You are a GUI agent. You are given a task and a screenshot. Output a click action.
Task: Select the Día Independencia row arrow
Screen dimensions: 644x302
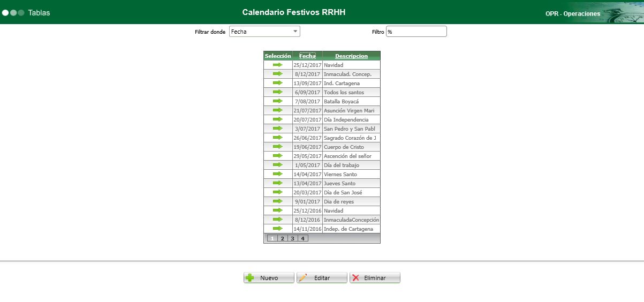coord(277,119)
